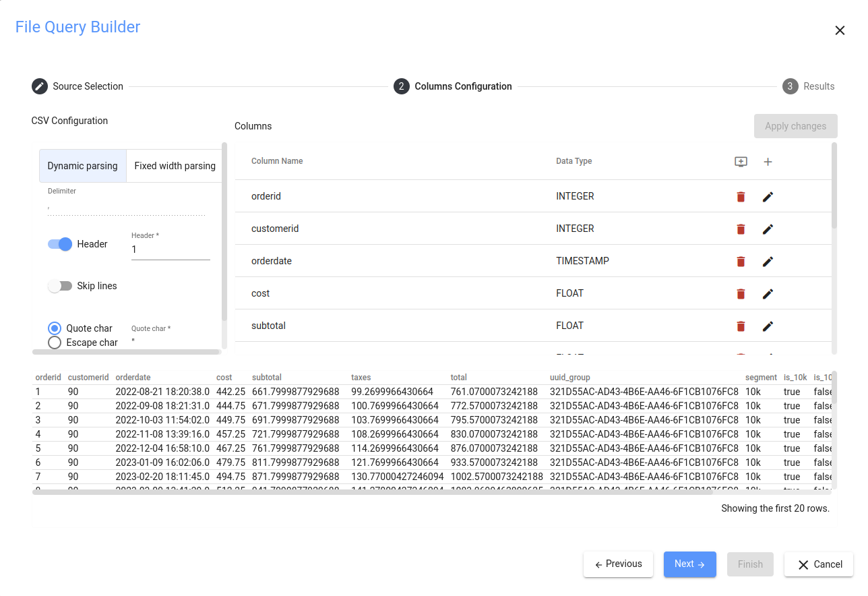868x596 pixels.
Task: Edit the orderid column with pencil icon
Action: coord(768,197)
